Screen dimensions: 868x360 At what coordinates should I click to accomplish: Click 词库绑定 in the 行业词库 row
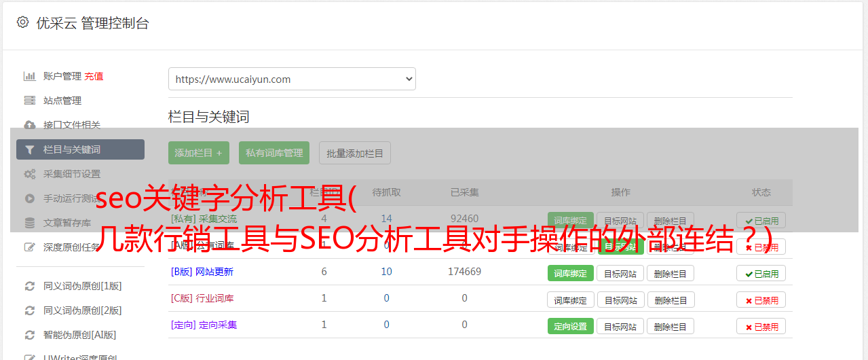tap(571, 300)
